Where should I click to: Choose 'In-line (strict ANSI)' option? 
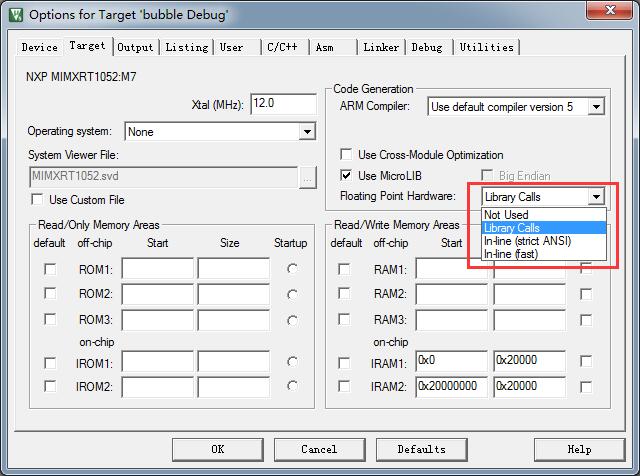click(x=544, y=241)
